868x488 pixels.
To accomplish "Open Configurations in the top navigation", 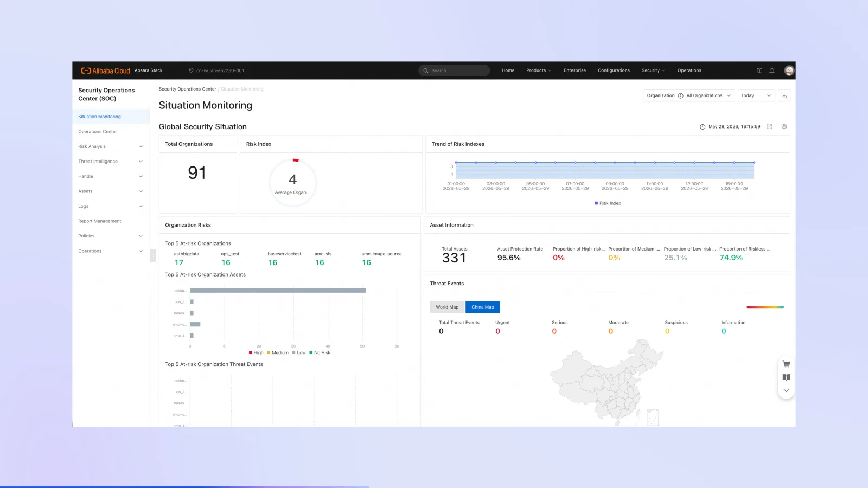I will [x=614, y=70].
